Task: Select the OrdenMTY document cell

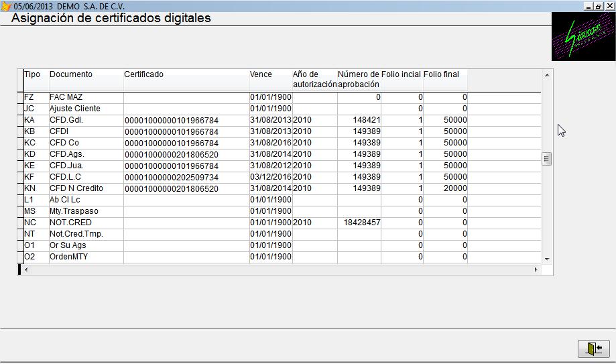Action: [86, 257]
